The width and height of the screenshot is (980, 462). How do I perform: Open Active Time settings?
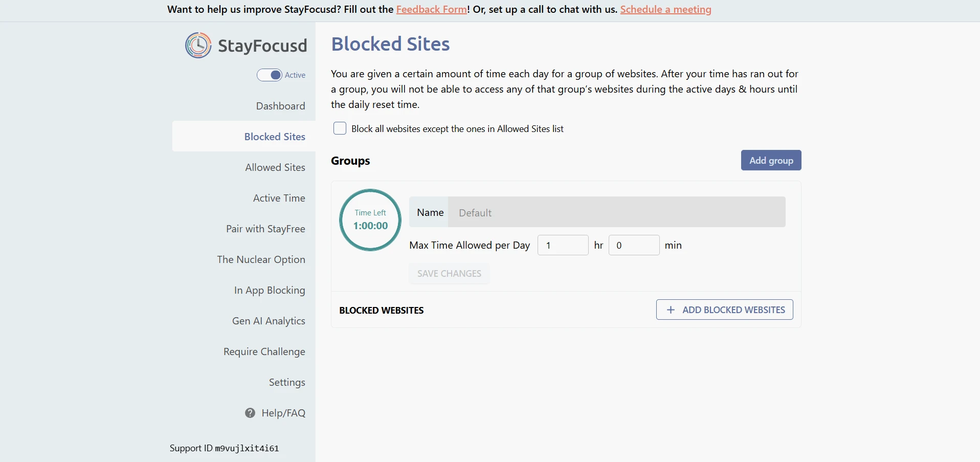279,198
